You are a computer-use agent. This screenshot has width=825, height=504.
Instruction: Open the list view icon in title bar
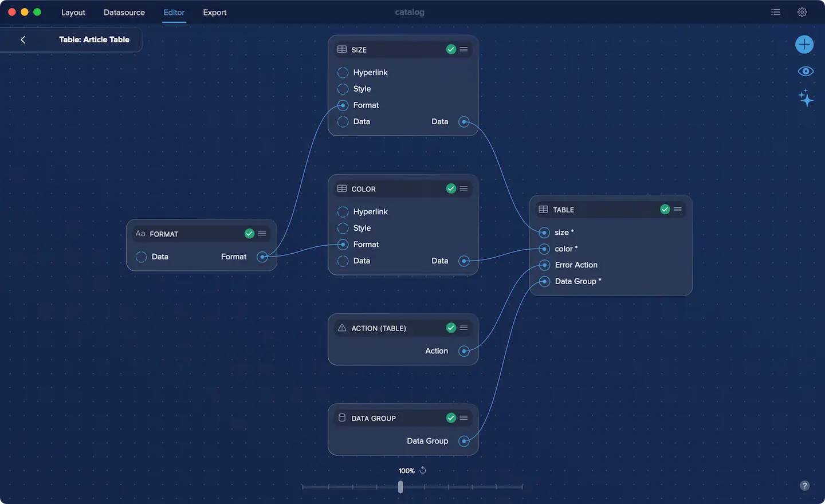click(776, 12)
